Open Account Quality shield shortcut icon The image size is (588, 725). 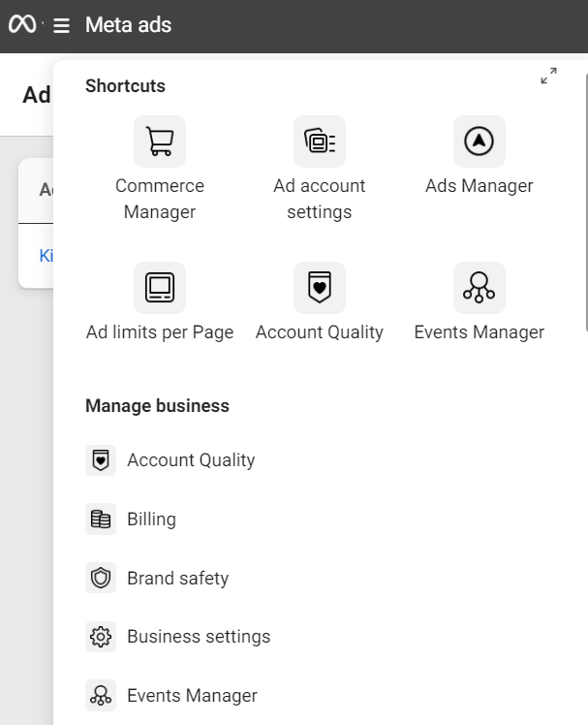click(x=320, y=288)
